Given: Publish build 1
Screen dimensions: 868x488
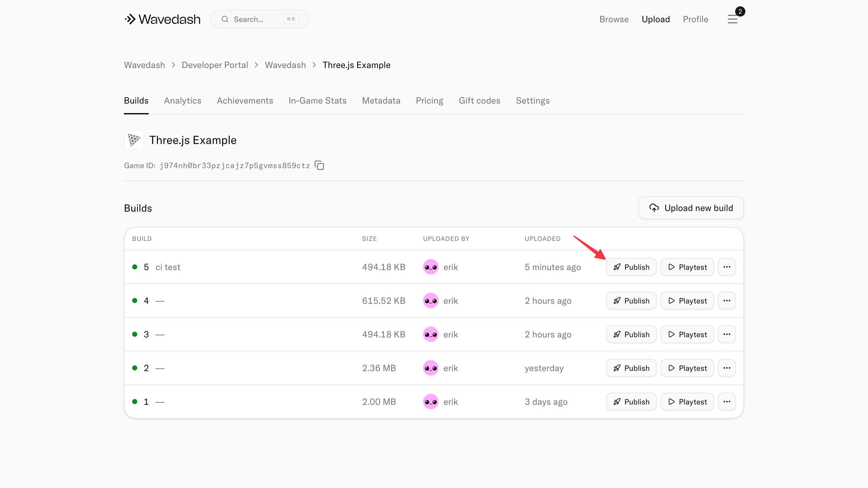Looking at the screenshot, I should point(631,402).
